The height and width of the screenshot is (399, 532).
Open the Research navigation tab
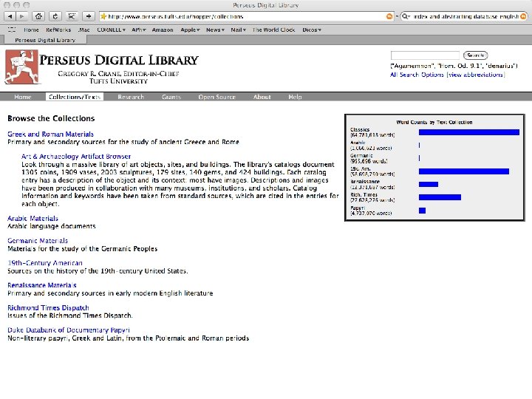point(131,97)
